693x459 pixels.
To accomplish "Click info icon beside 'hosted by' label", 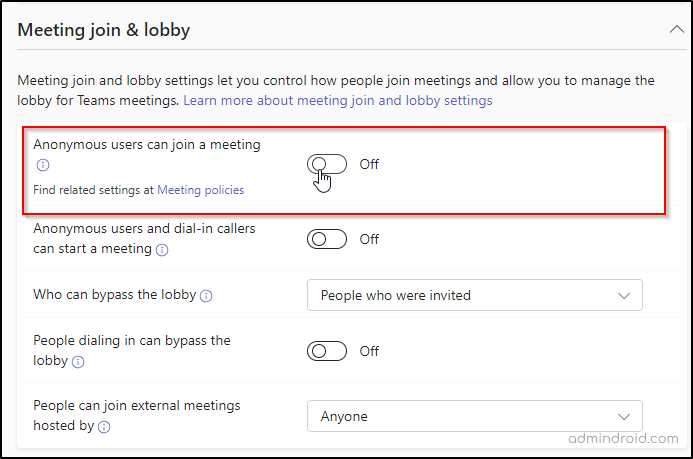I will tap(104, 427).
